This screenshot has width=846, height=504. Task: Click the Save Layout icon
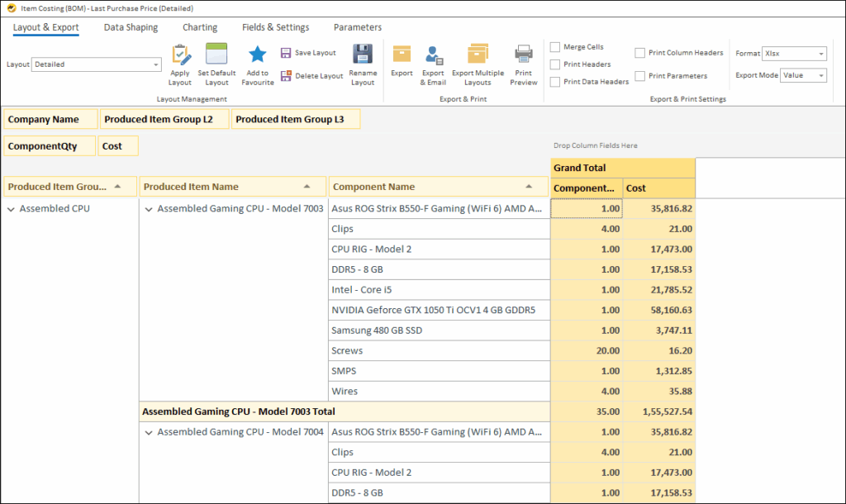(286, 53)
